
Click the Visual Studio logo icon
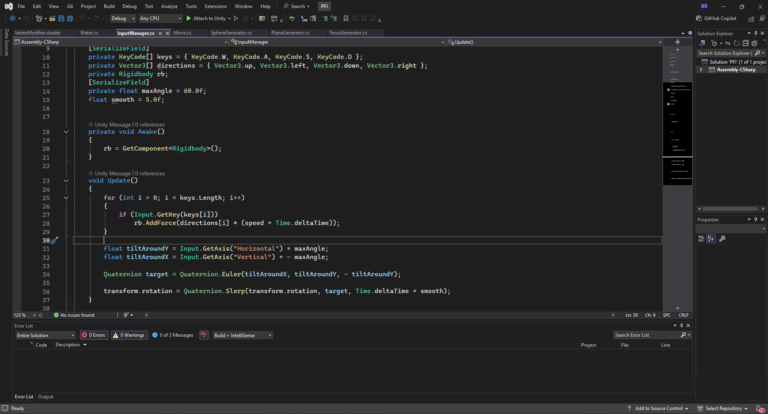coord(8,6)
